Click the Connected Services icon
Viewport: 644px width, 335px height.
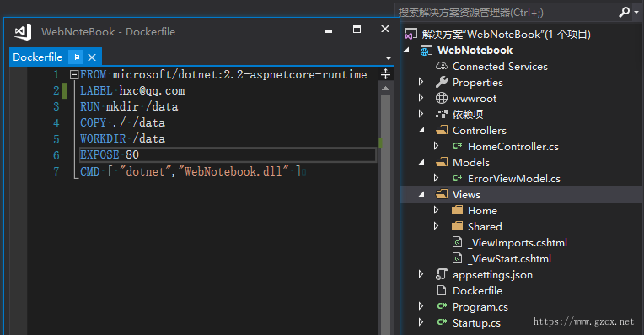tap(442, 66)
